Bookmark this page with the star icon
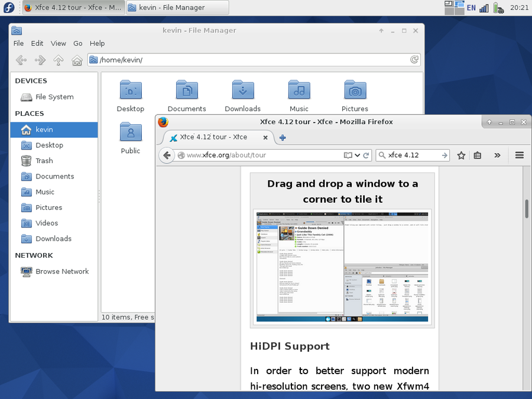Viewport: 532px width, 399px height. [461, 155]
